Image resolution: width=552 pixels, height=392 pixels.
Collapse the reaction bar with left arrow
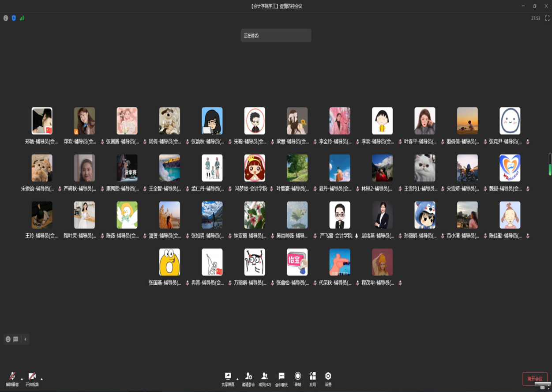25,339
